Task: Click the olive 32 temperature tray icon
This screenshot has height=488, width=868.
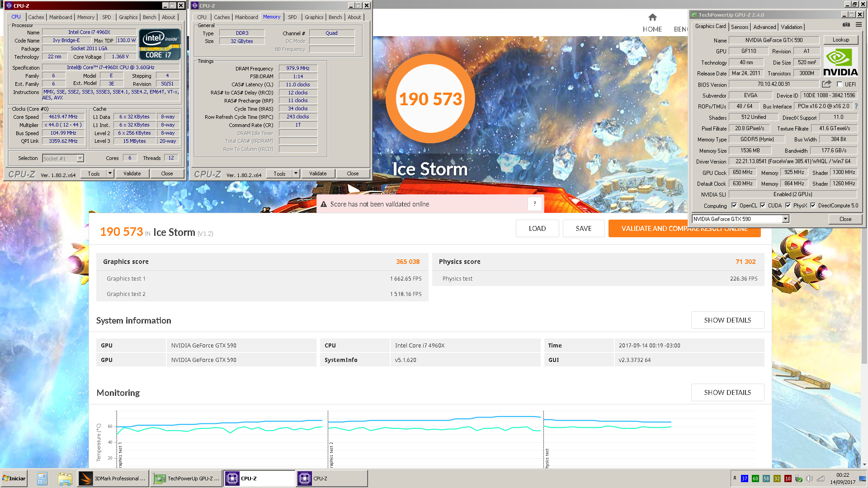Action: pyautogui.click(x=777, y=479)
